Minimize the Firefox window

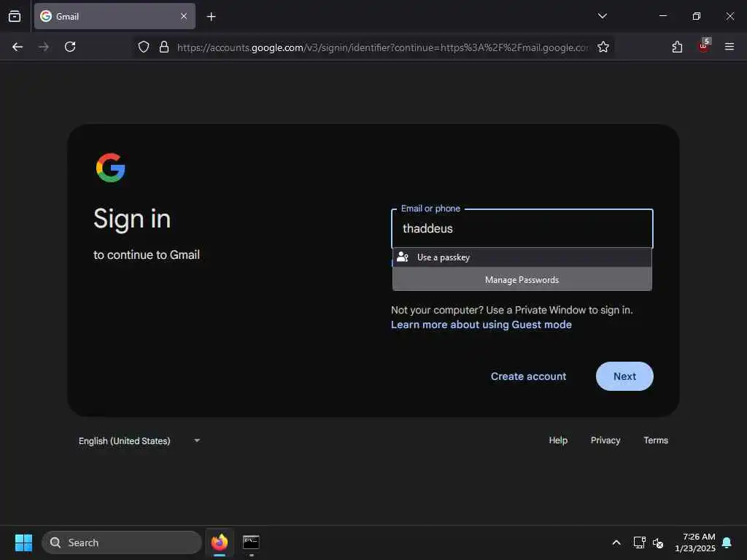(x=663, y=16)
